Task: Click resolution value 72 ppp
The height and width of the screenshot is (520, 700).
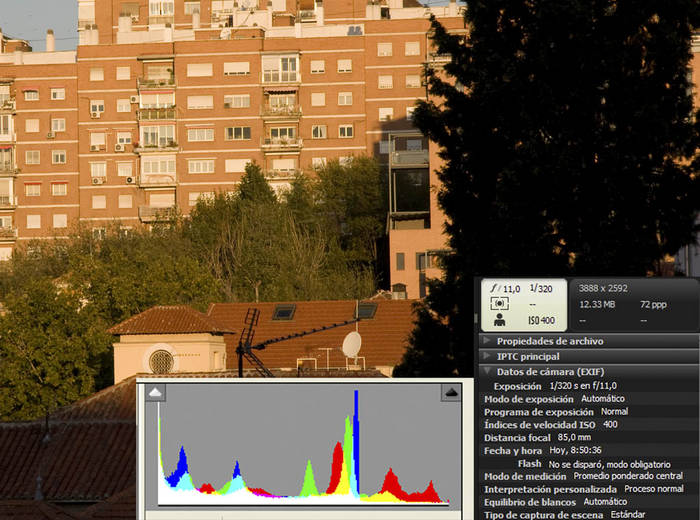Action: [x=653, y=304]
